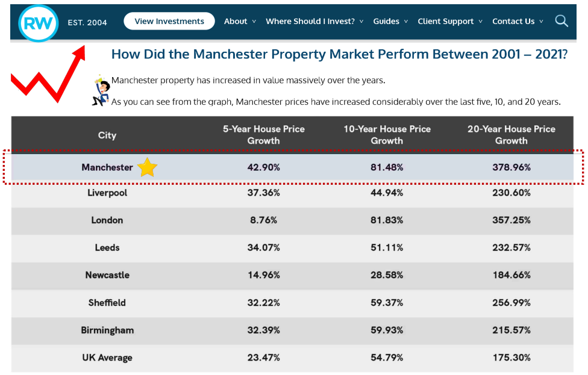Screen dimensions: 588x375
Task: Click the Manchester row name
Action: tap(107, 167)
